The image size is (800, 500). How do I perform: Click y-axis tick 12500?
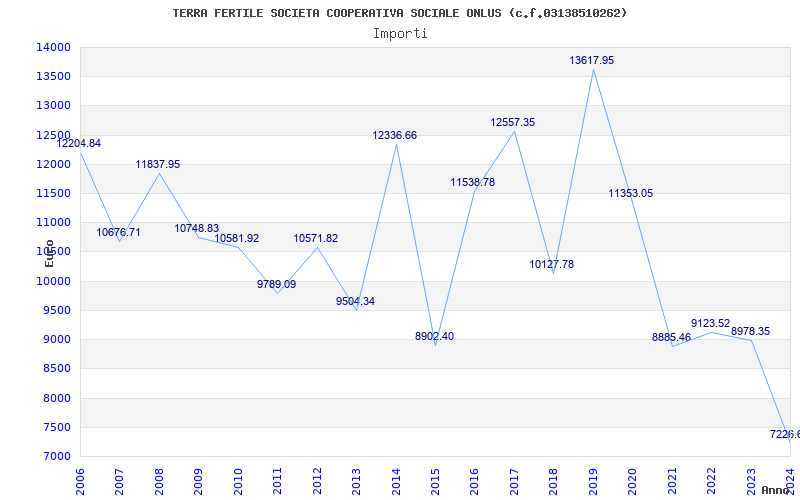[x=53, y=135]
